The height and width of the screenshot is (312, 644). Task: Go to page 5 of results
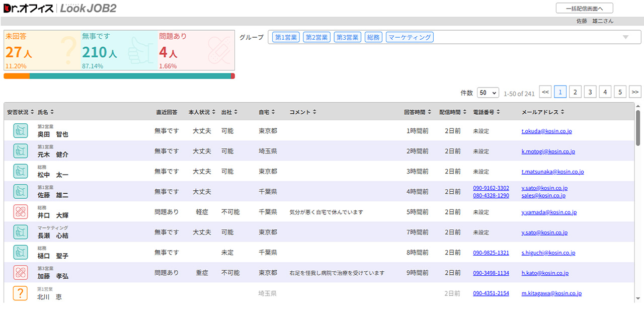(620, 92)
